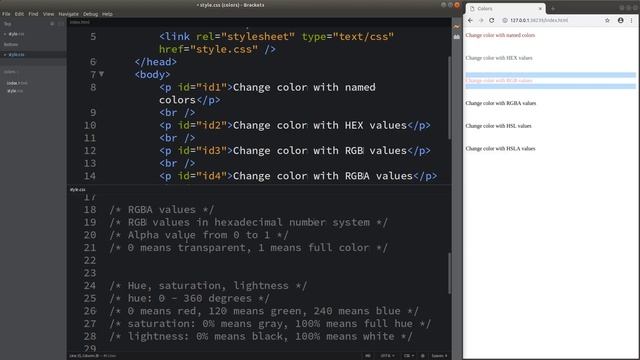Click the Chrome address bar URL

pyautogui.click(x=539, y=20)
